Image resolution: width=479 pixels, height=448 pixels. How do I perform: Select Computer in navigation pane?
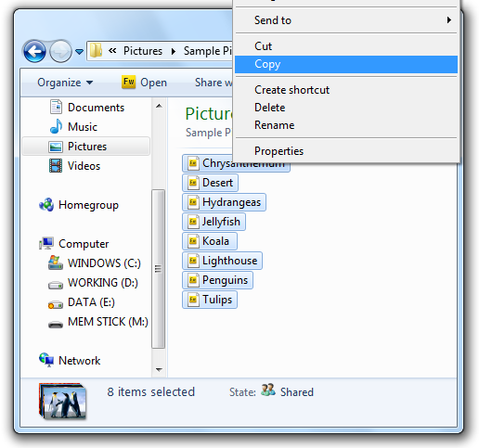point(84,244)
